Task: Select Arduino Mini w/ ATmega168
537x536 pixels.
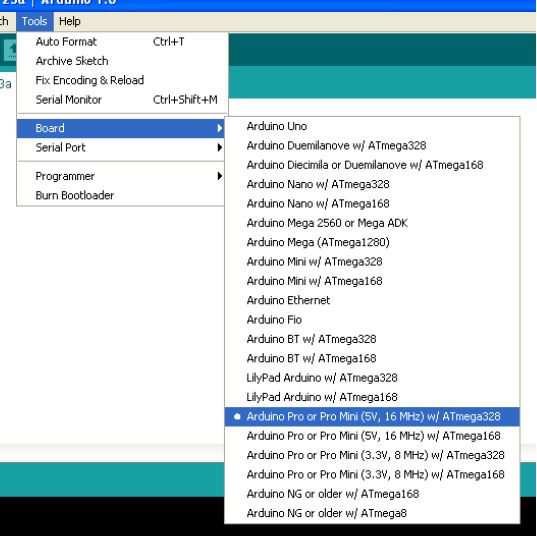Action: click(372, 281)
